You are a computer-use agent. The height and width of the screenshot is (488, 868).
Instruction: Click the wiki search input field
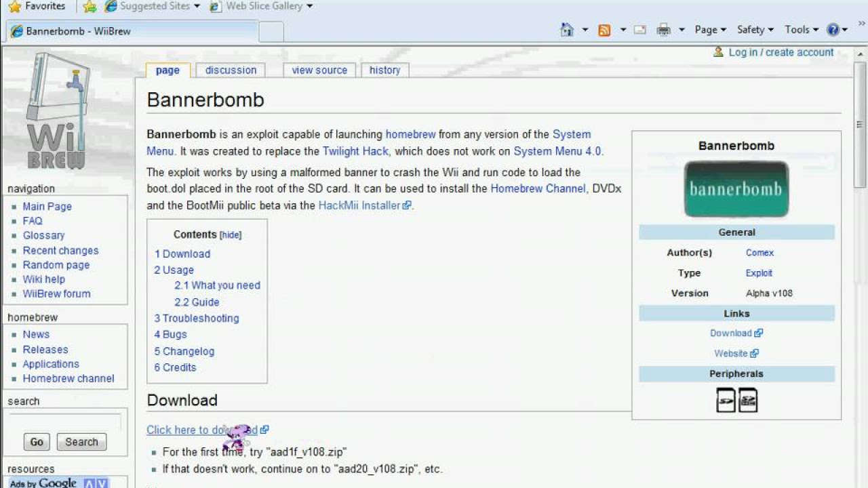click(x=65, y=421)
